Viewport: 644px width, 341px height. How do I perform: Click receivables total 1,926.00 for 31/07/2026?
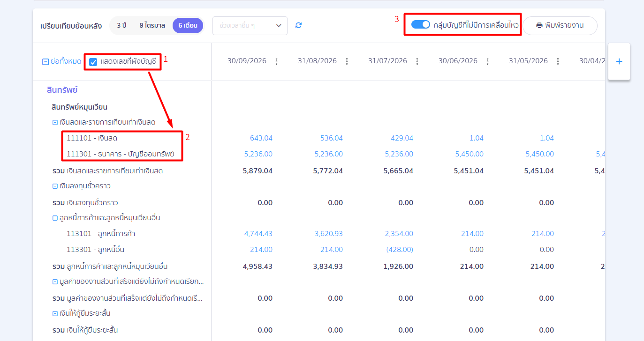[399, 267]
